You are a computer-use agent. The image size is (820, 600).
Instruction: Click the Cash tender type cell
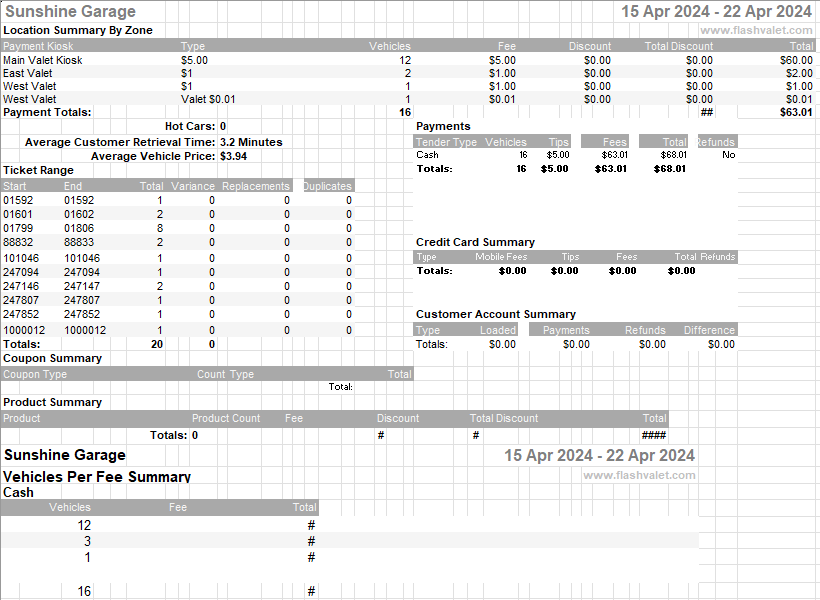click(x=427, y=155)
